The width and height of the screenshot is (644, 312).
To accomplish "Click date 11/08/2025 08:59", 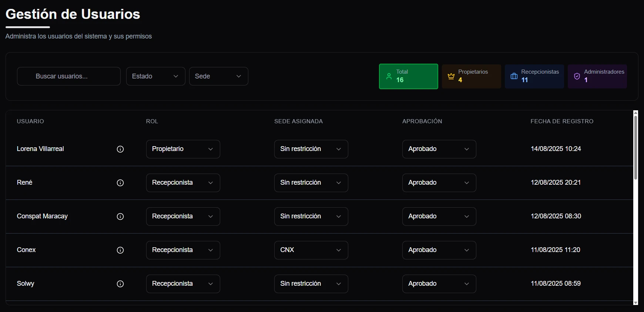I will (x=556, y=284).
